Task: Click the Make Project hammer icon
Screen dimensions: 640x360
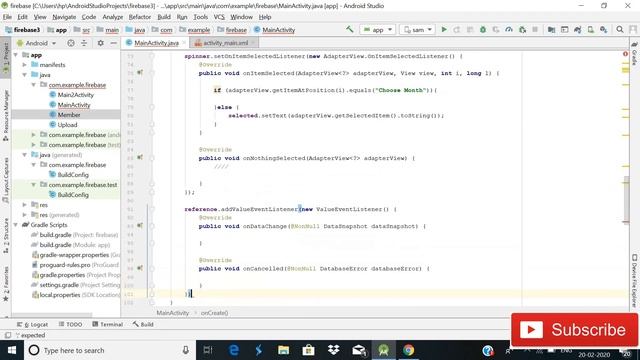Action: point(350,29)
